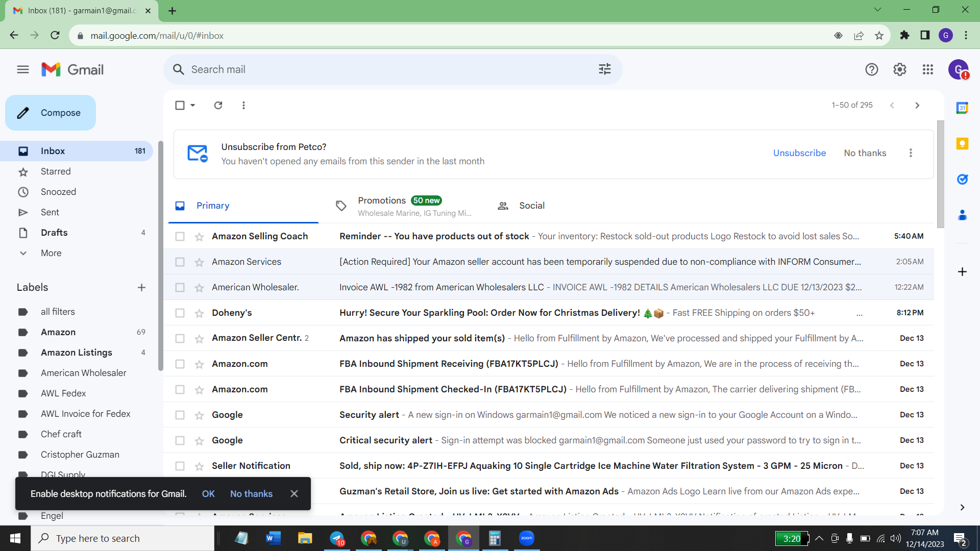Show search options filter icon
This screenshot has width=980, height=551.
pos(605,69)
